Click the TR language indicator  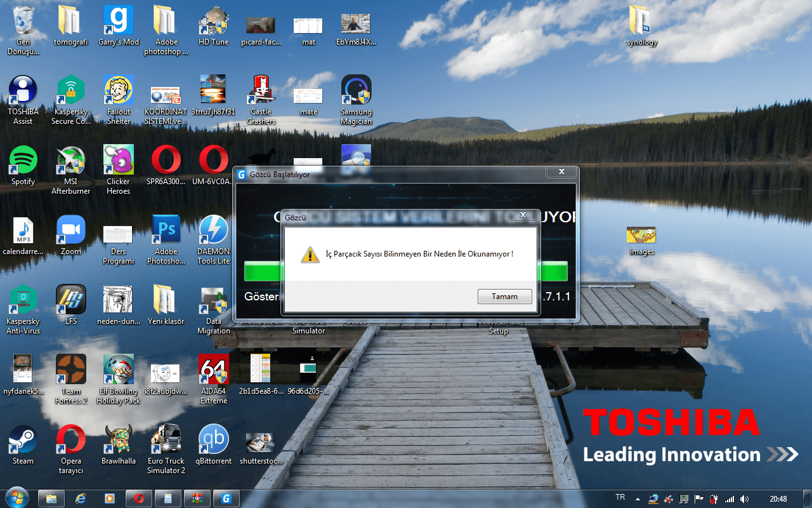point(620,497)
